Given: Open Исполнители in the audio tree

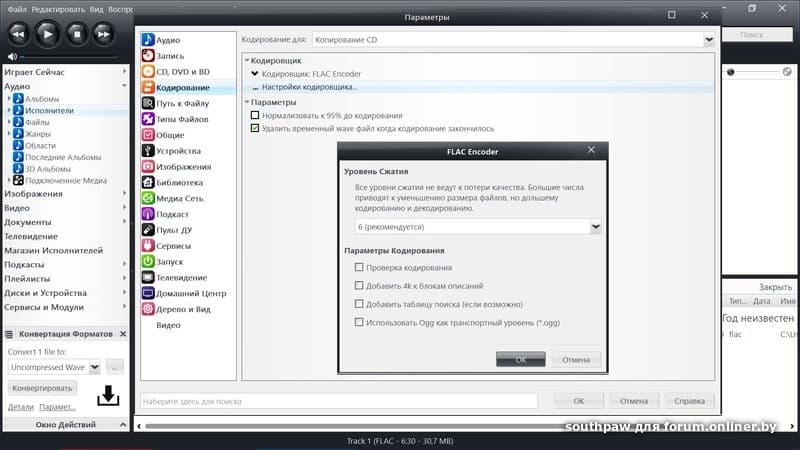Looking at the screenshot, I should [49, 110].
